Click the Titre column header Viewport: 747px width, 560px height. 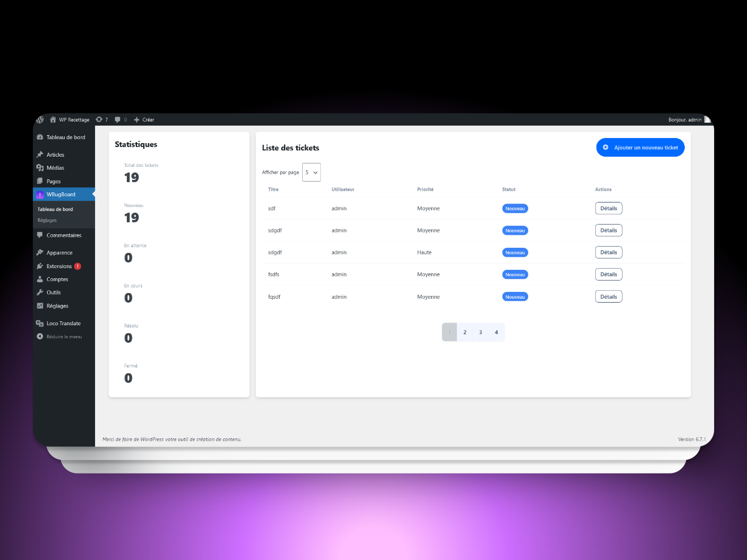point(273,189)
